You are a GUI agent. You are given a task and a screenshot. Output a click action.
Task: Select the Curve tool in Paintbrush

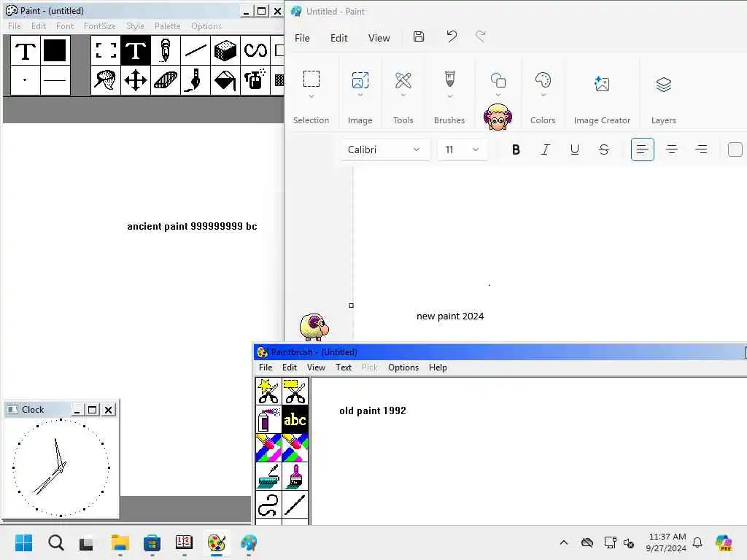pos(268,505)
